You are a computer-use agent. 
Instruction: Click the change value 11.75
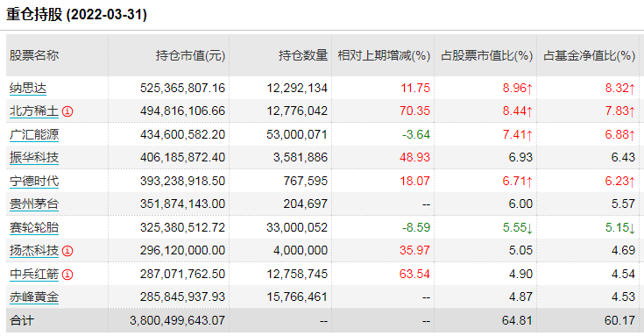[x=415, y=88]
